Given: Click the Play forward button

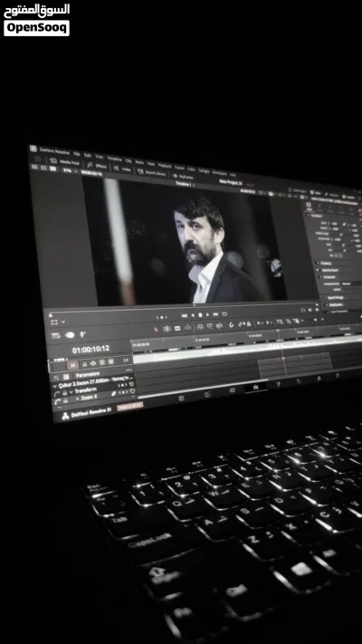Looking at the screenshot, I should [x=207, y=315].
